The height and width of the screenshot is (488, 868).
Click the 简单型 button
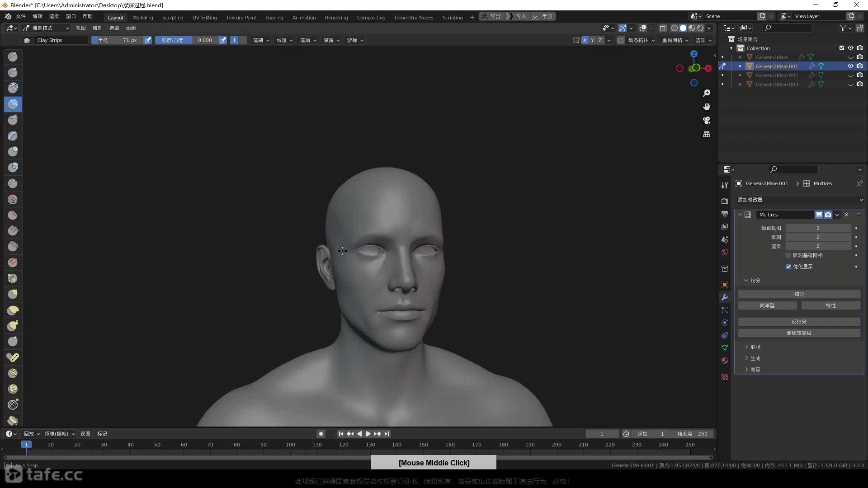pyautogui.click(x=767, y=305)
